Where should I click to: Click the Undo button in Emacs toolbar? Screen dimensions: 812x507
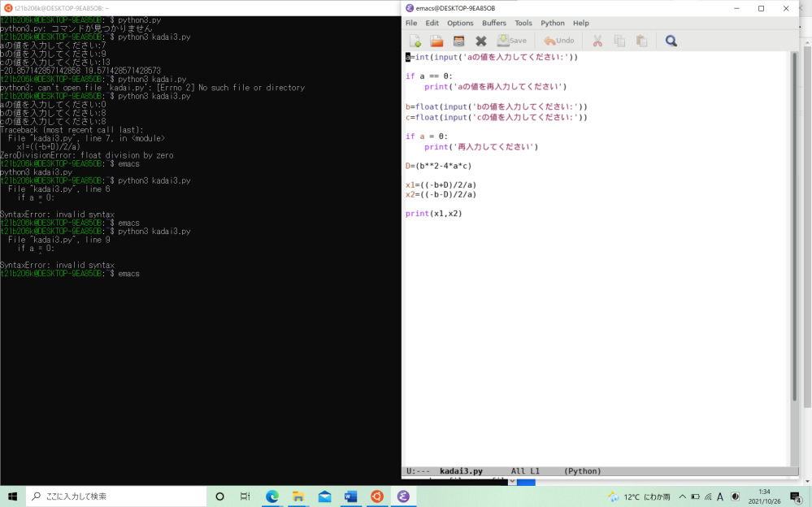[558, 41]
